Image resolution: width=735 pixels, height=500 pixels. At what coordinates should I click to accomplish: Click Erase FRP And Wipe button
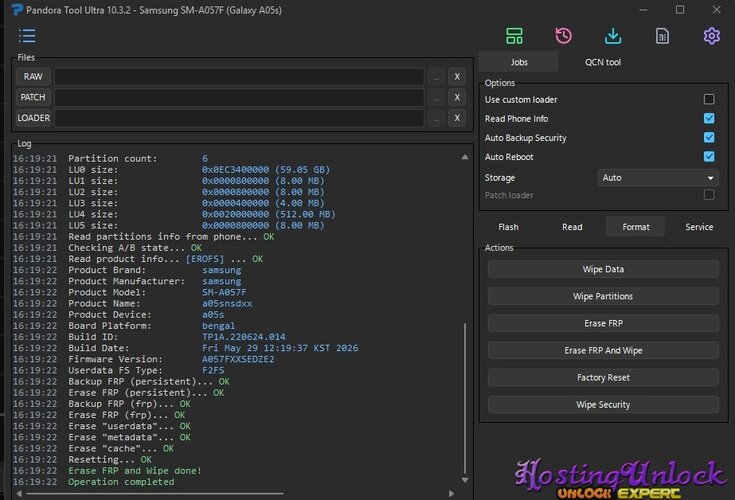click(603, 351)
